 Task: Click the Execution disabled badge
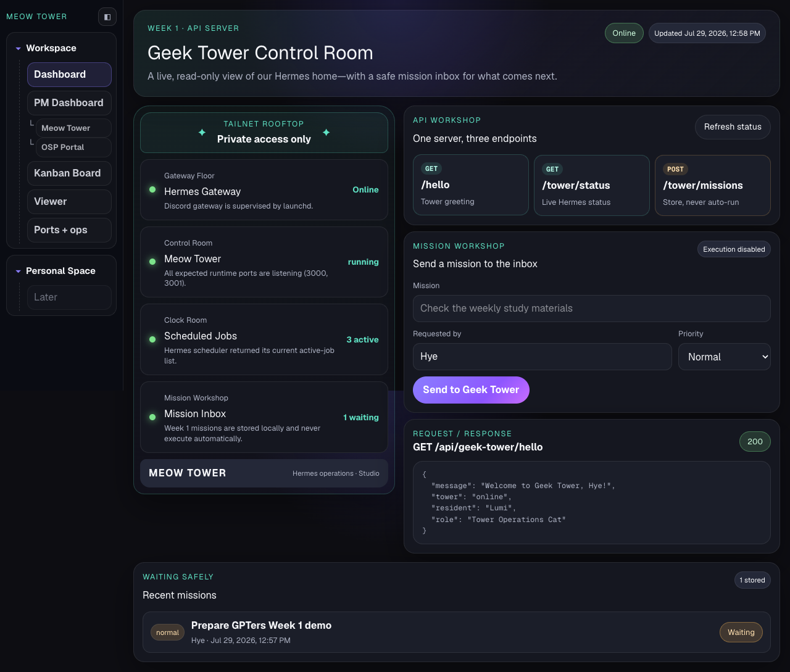point(734,249)
